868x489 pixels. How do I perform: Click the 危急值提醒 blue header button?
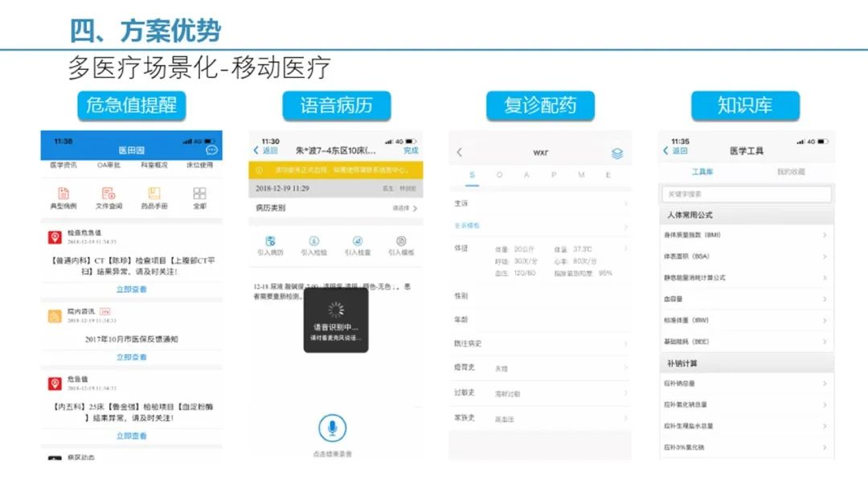132,105
